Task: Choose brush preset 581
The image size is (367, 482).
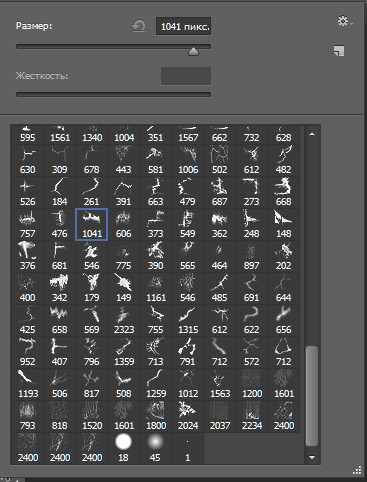Action: click(x=155, y=161)
